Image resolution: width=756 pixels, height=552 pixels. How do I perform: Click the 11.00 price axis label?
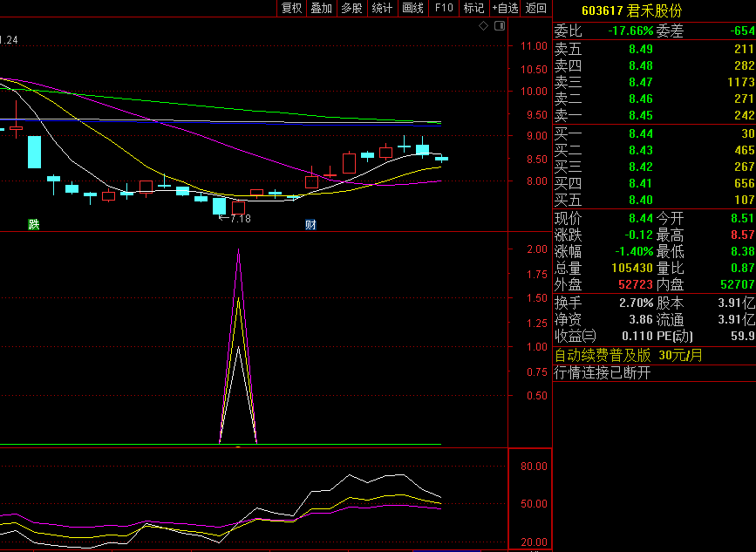click(x=534, y=46)
